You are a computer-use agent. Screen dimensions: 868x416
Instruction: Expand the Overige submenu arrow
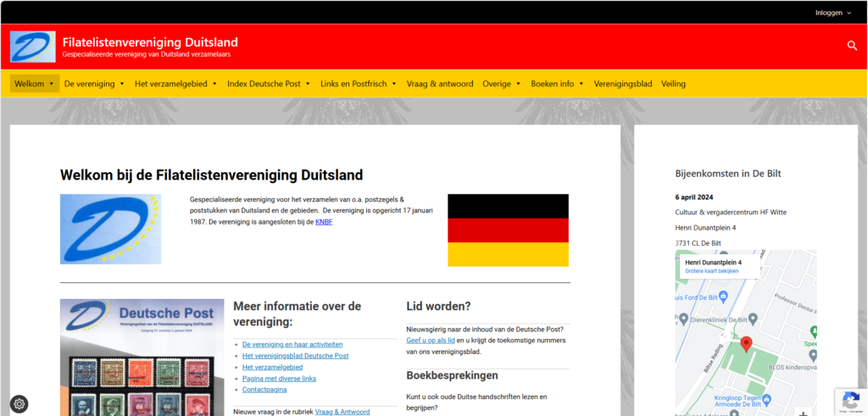click(518, 84)
